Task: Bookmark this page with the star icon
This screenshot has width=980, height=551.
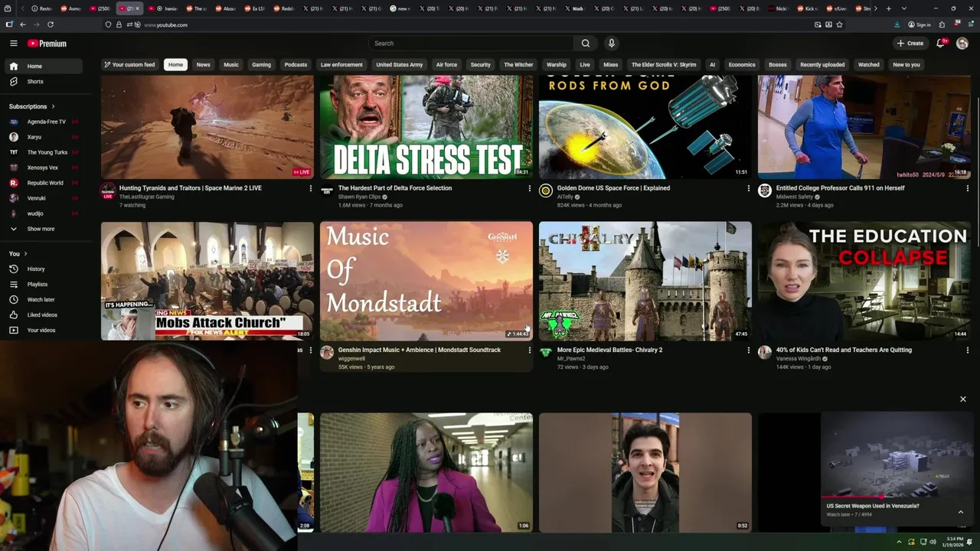Action: pos(839,24)
